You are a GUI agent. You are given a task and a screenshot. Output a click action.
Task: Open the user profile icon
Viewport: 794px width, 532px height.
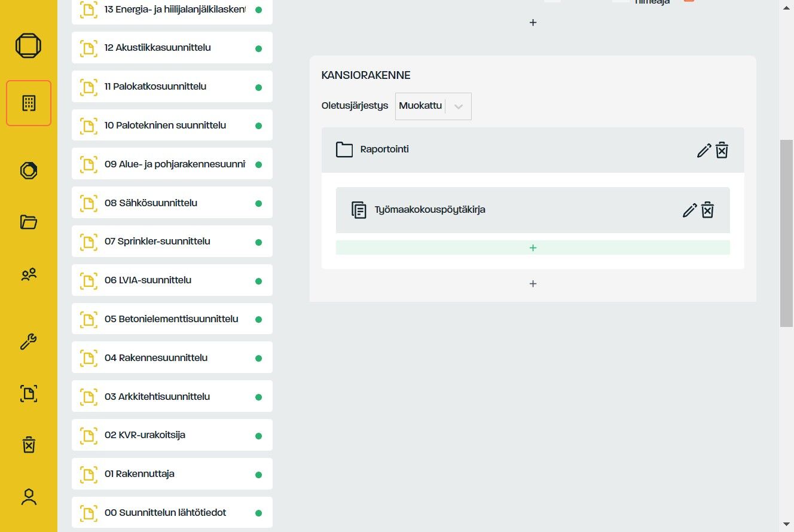pos(29,497)
